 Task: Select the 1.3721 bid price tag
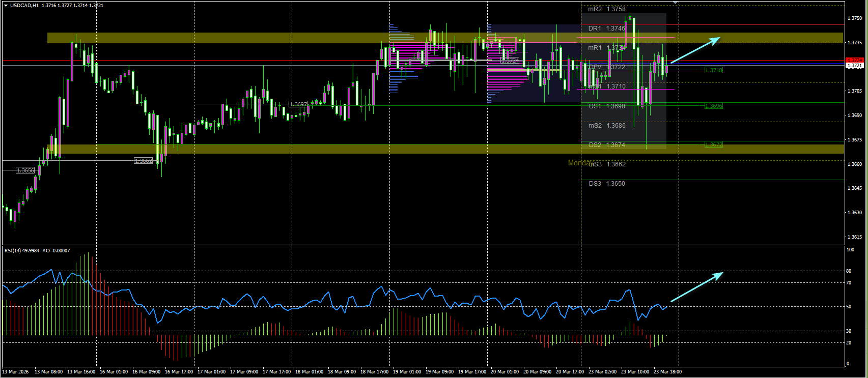(x=854, y=66)
